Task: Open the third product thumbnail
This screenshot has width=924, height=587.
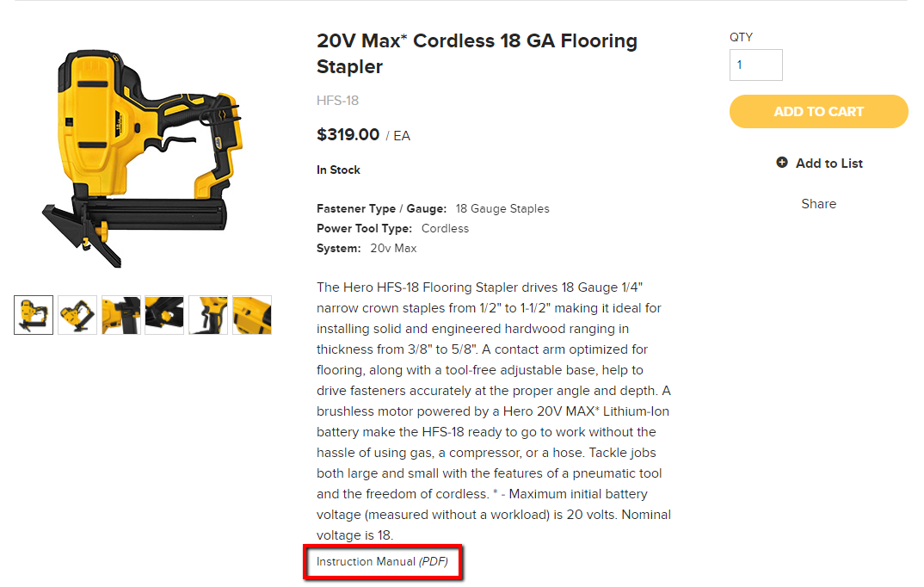Action: 120,315
